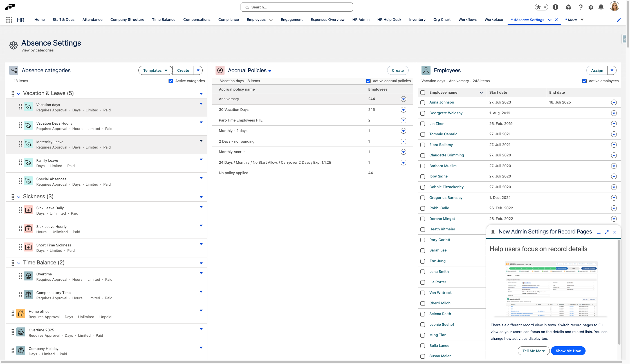Click the leaf icon next to Maternity Leave
This screenshot has width=630, height=364.
click(28, 144)
